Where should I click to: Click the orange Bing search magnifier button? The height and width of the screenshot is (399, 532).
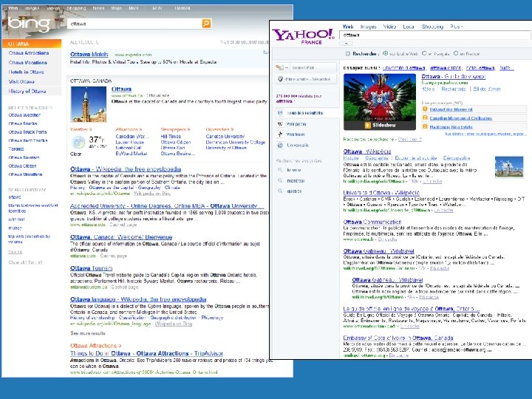206,23
